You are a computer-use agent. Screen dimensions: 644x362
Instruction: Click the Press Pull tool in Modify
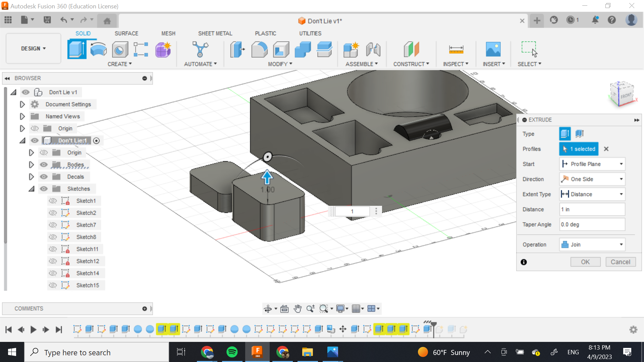point(237,50)
